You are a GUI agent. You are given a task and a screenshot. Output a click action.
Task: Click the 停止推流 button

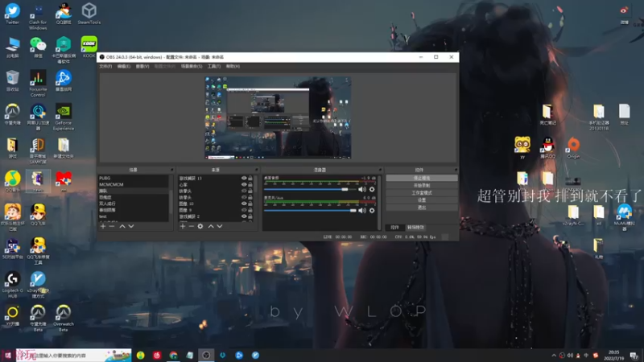[x=422, y=178]
